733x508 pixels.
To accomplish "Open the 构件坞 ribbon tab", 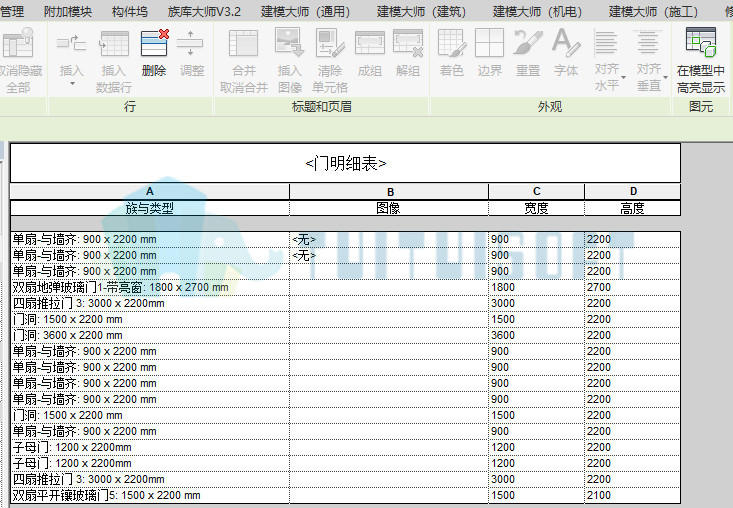I will tap(130, 11).
